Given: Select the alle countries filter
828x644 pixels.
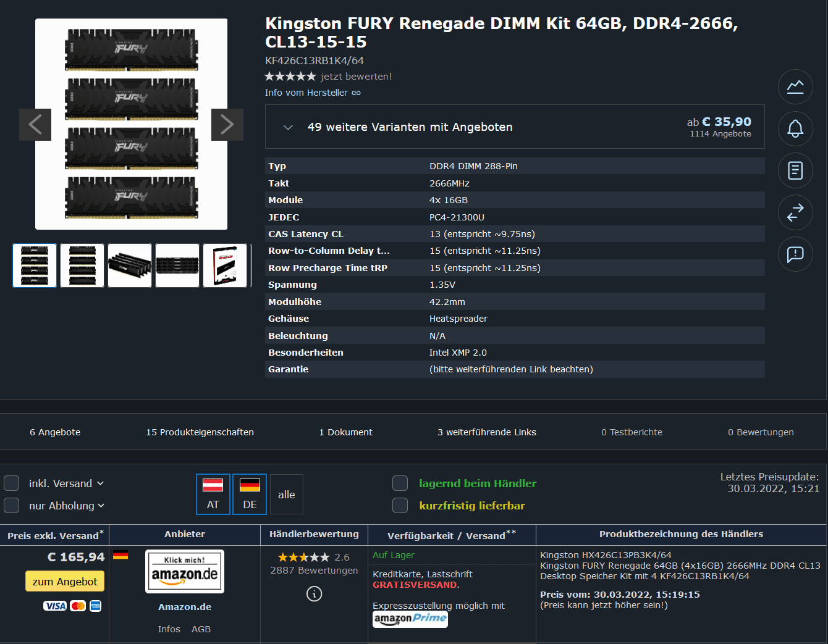Looking at the screenshot, I should (x=287, y=494).
